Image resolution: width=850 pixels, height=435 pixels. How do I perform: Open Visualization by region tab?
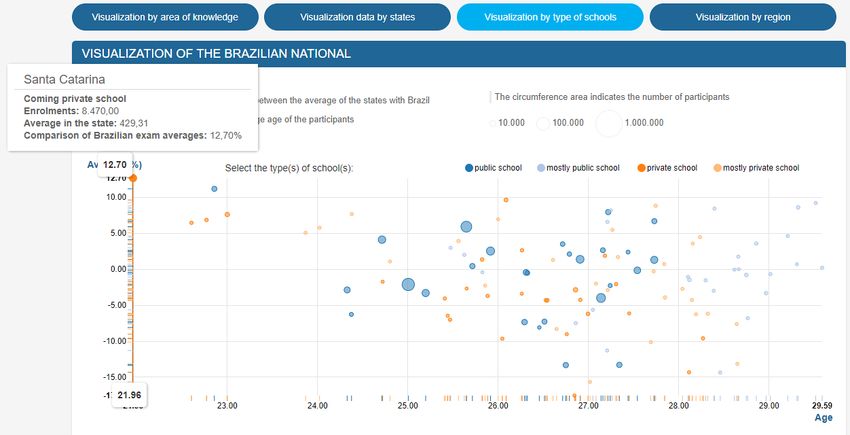[x=743, y=17]
